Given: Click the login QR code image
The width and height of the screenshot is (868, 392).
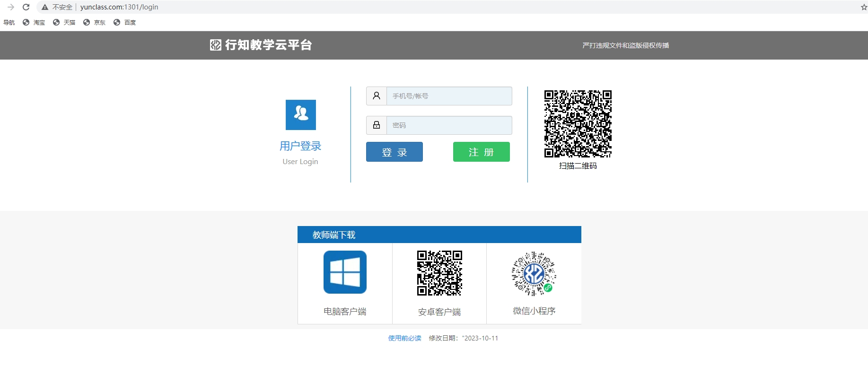Looking at the screenshot, I should tap(578, 124).
